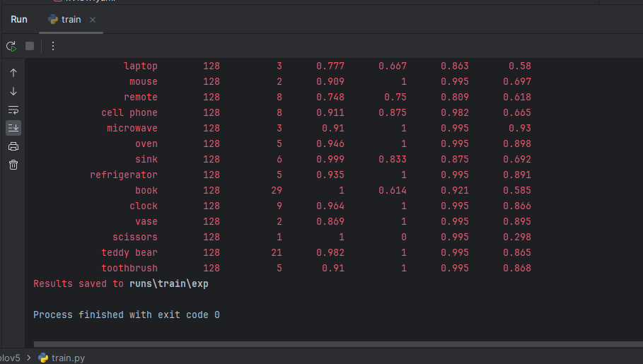643x364 pixels.
Task: Click the Python icon beside train.py
Action: (43, 358)
